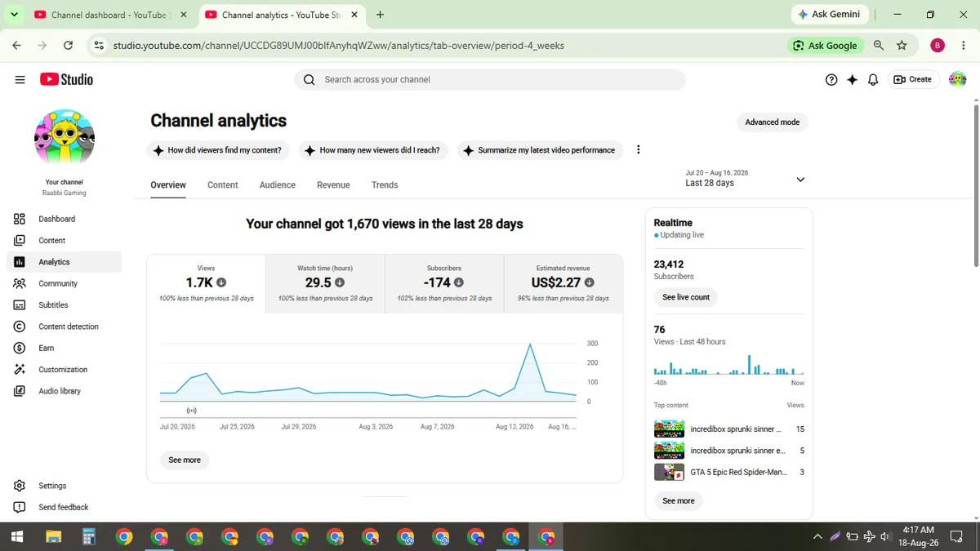Screen dimensions: 980x551
Task: Click the Settings gear icon
Action: pos(20,486)
